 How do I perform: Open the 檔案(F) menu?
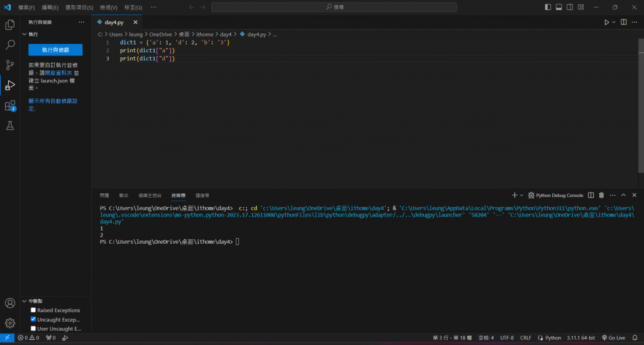(26, 8)
